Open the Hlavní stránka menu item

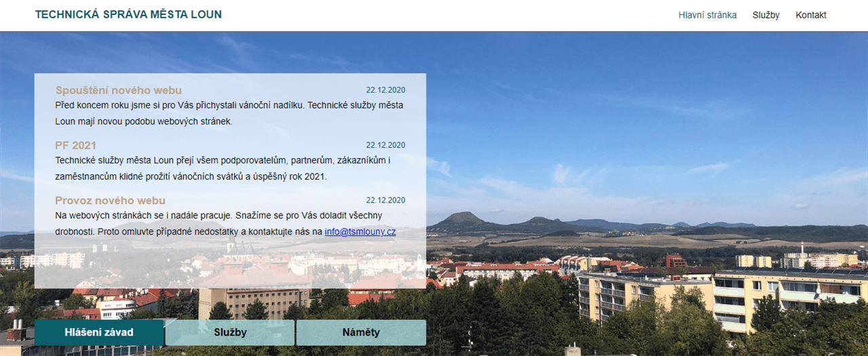[707, 15]
